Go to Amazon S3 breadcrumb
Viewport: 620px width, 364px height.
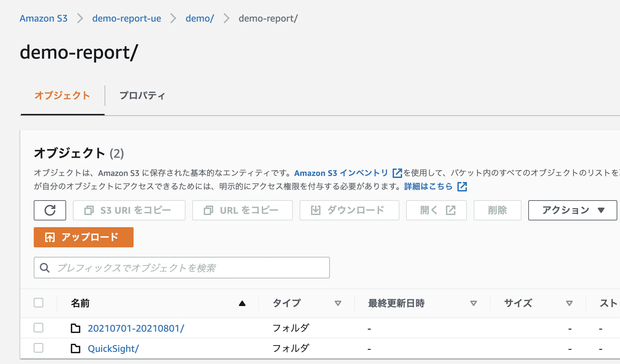tap(44, 18)
